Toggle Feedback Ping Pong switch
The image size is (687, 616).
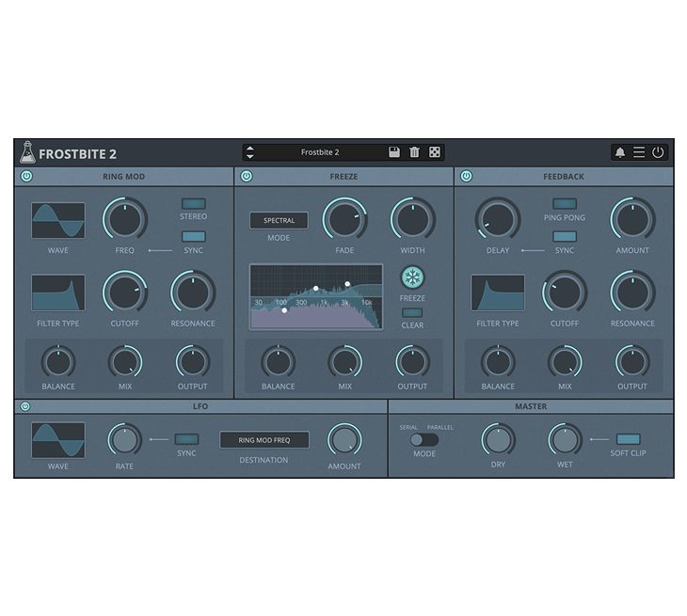tap(565, 203)
